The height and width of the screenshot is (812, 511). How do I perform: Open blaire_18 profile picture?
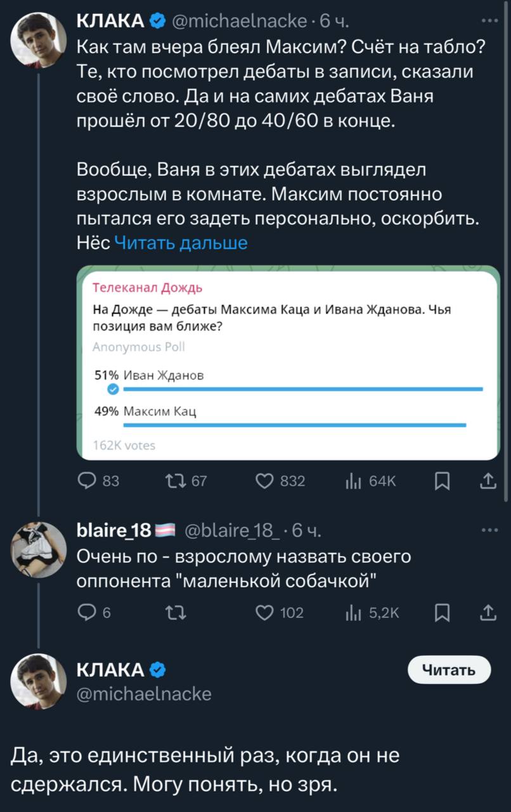pos(39,549)
